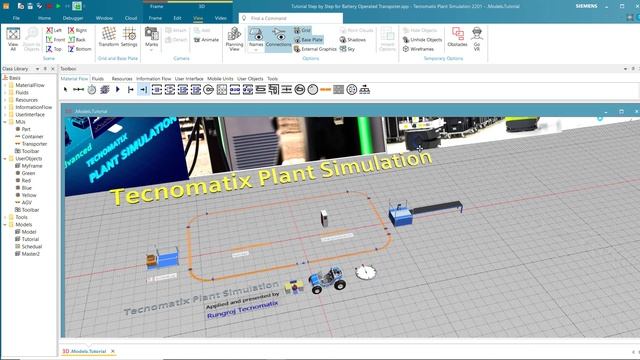Image resolution: width=640 pixels, height=360 pixels.
Task: Click the Find a Command field
Action: (x=291, y=18)
